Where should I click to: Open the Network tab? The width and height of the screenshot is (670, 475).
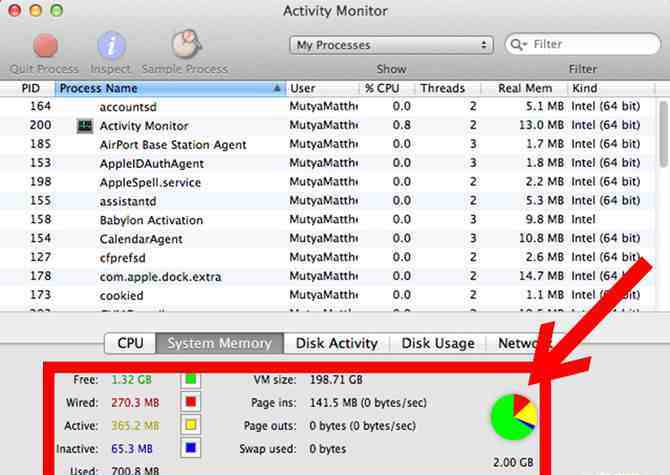point(518,343)
